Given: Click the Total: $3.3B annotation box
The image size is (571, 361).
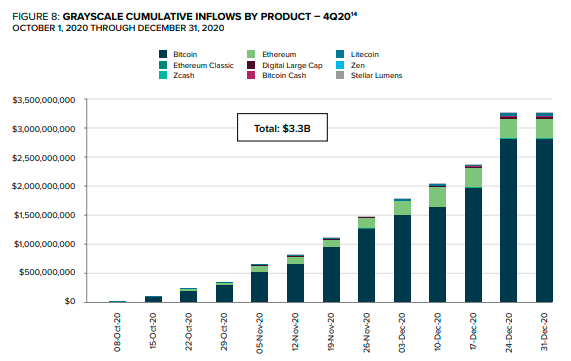Looking at the screenshot, I should click(282, 127).
